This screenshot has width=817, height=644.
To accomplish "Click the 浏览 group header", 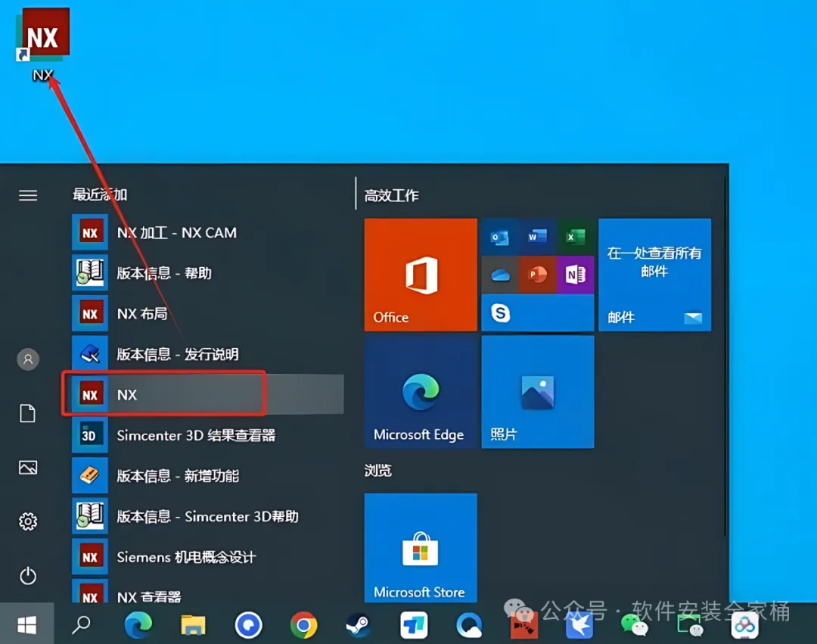I will [377, 471].
